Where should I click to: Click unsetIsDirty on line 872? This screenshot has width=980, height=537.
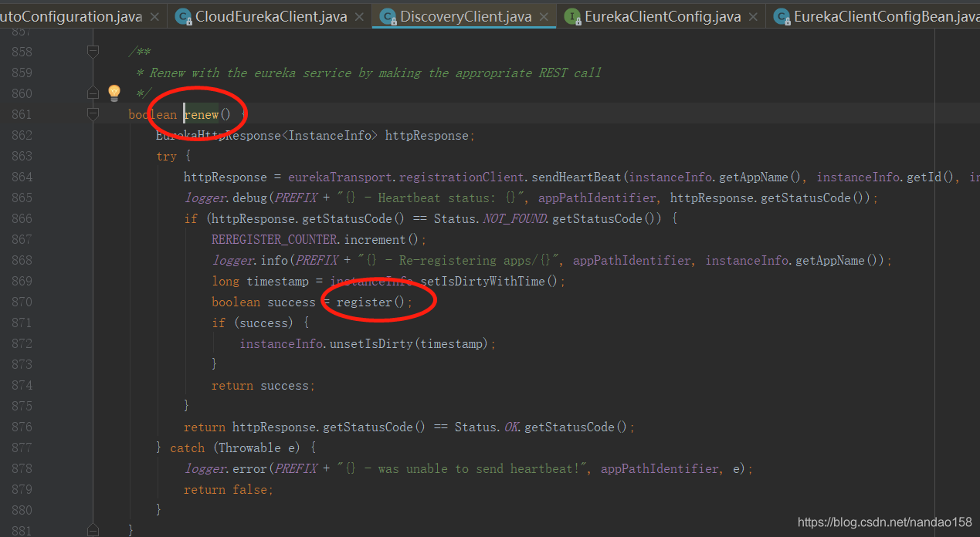tap(371, 343)
